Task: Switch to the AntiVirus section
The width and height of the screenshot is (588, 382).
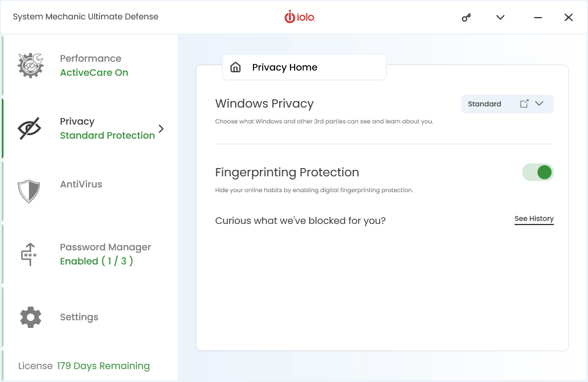Action: click(x=82, y=184)
